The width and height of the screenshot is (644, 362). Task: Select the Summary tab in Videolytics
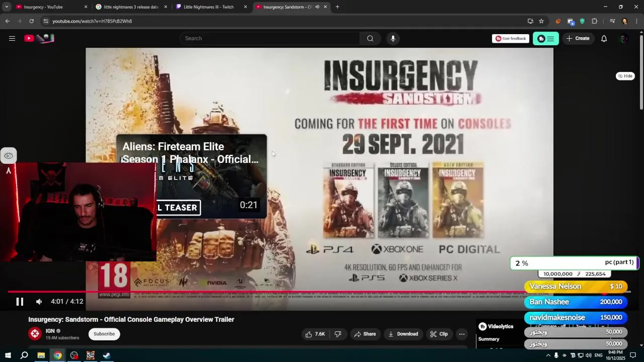click(489, 339)
